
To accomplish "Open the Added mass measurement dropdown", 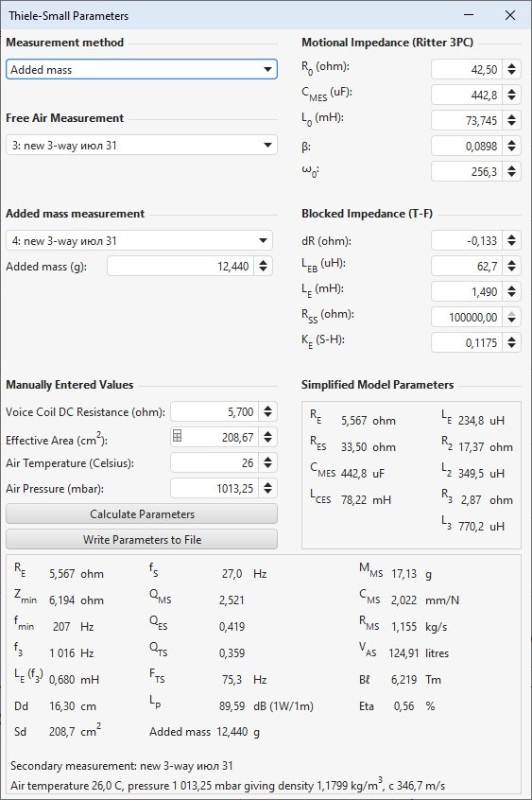I will (x=139, y=240).
